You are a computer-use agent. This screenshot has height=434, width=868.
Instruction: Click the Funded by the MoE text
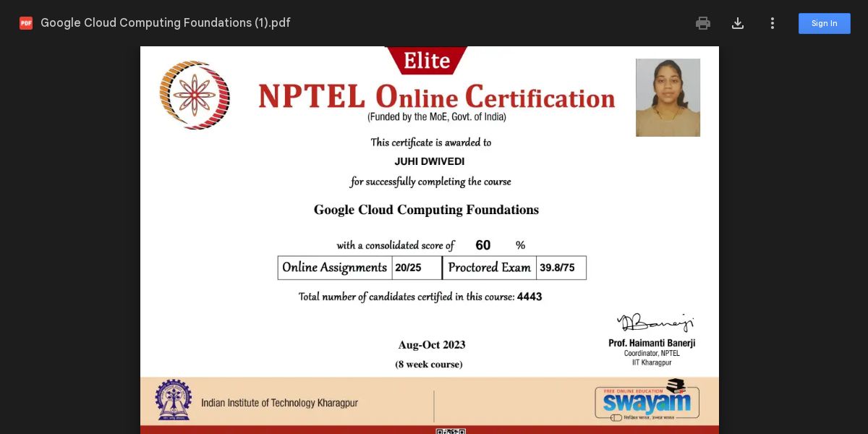pos(437,116)
